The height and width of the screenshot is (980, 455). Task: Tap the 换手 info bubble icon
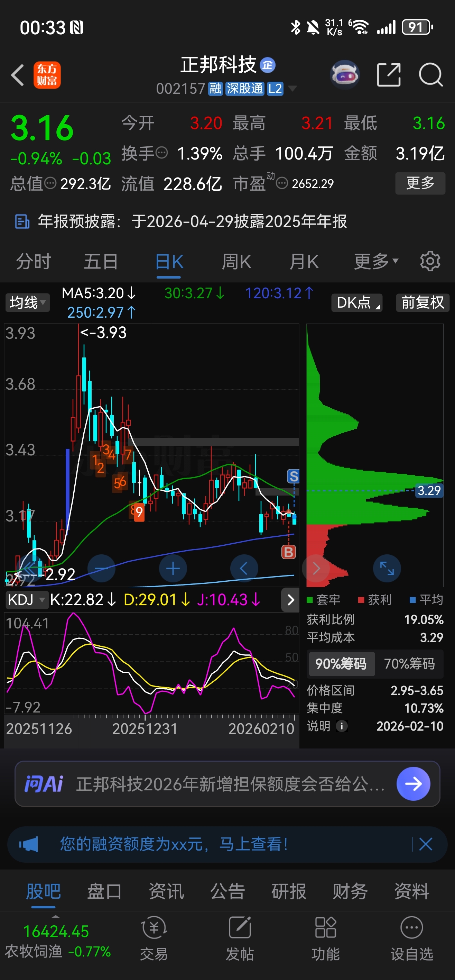(x=161, y=153)
